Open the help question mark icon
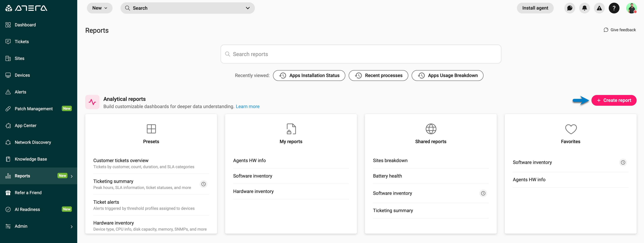The height and width of the screenshot is (243, 644). point(614,8)
